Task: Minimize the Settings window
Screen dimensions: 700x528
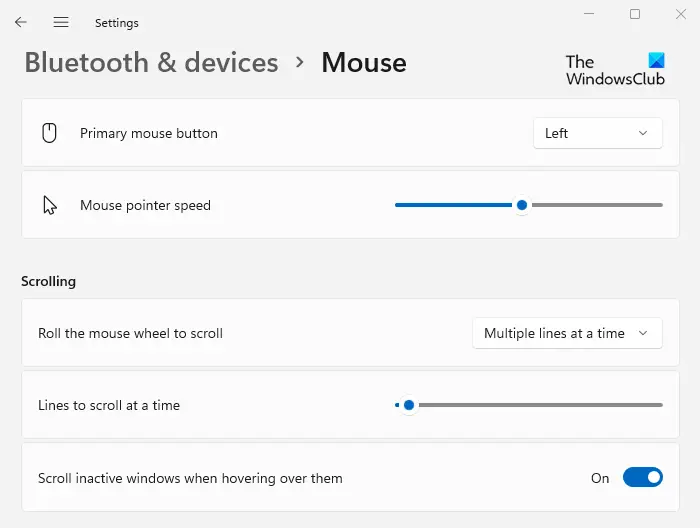Action: (x=585, y=14)
